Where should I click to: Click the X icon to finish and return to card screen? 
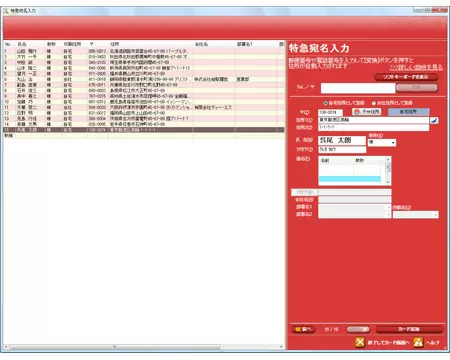[x=360, y=342]
